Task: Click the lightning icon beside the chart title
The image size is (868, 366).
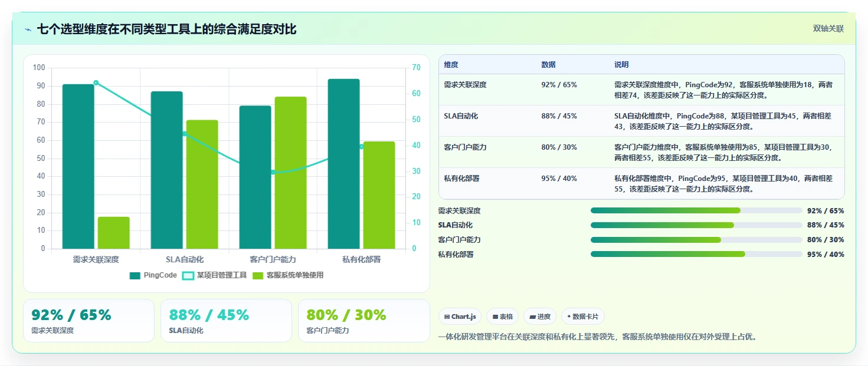Action: 28,29
